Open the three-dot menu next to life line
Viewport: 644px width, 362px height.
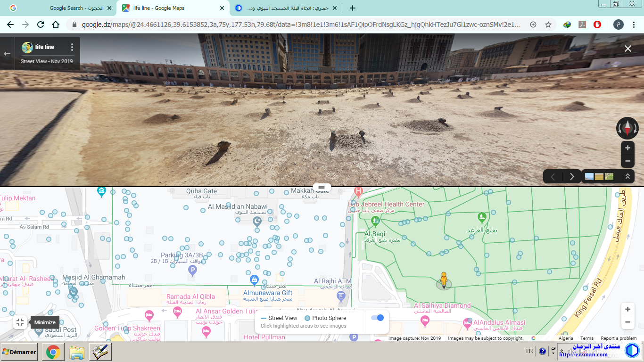72,47
